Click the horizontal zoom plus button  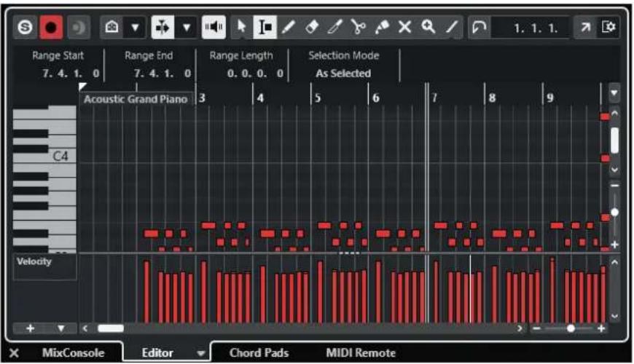tap(601, 328)
